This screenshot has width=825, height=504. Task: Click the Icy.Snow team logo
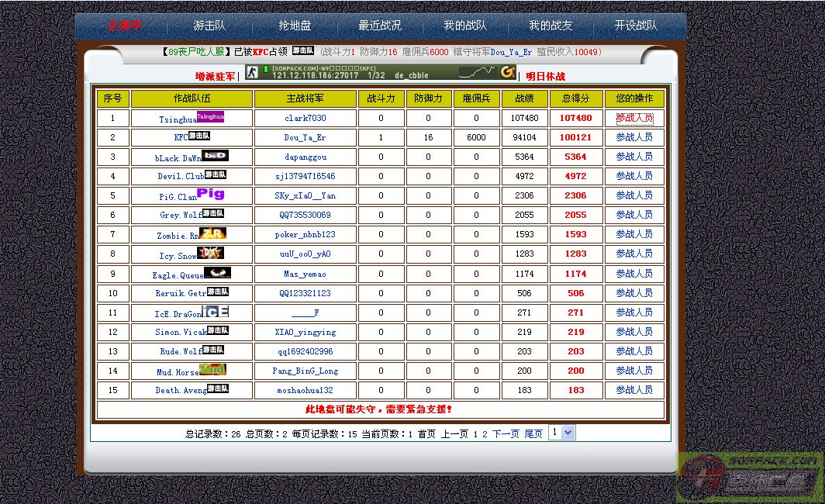click(x=210, y=253)
